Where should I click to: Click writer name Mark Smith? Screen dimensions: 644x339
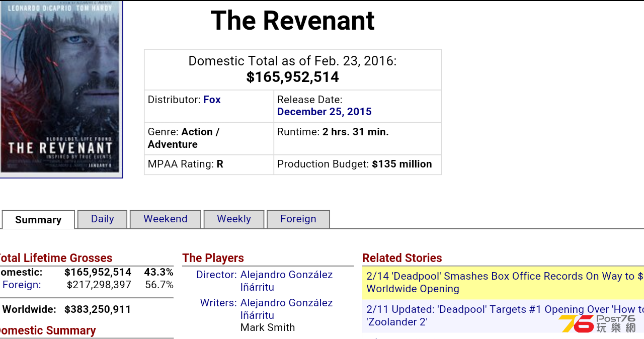tap(268, 327)
